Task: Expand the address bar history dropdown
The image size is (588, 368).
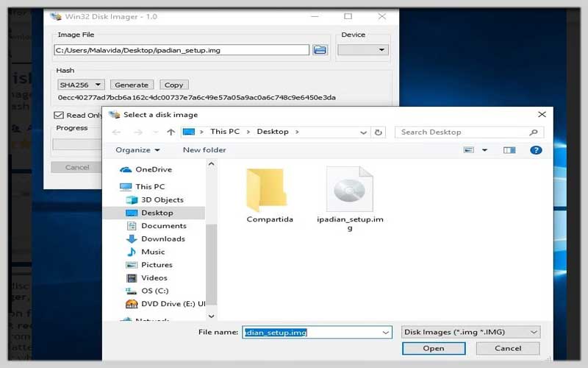Action: click(x=363, y=132)
